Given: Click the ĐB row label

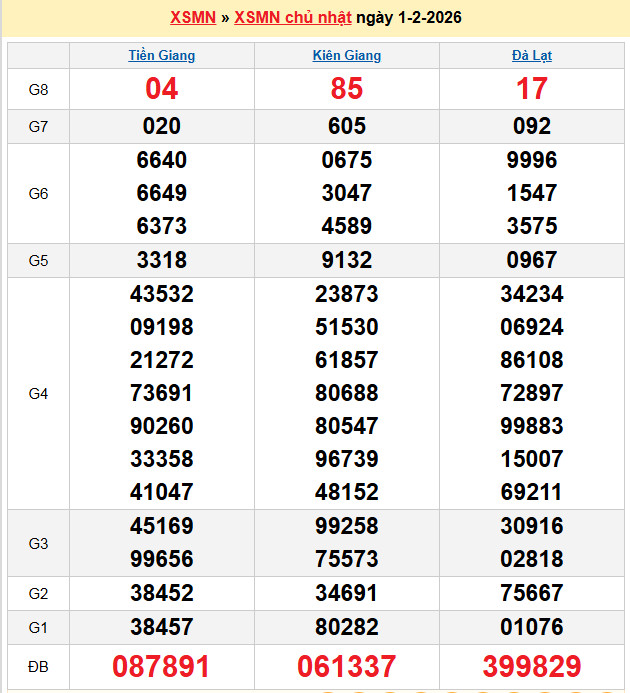Looking at the screenshot, I should [x=38, y=667].
